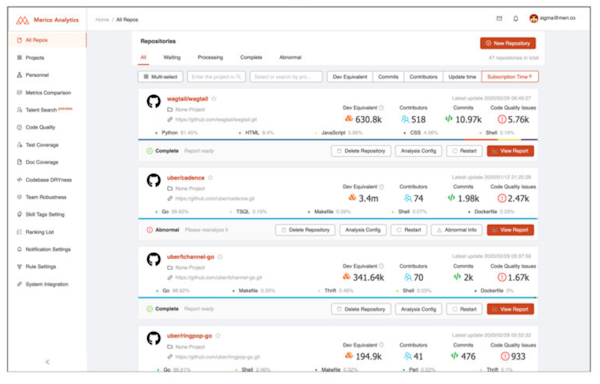Star the wagtail/wagtail repository
This screenshot has width=600, height=384.
pos(214,99)
